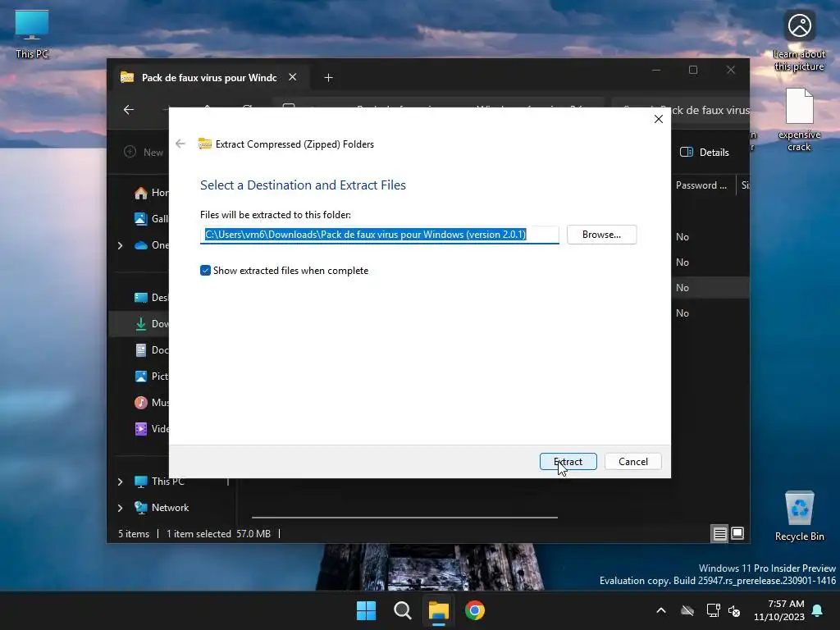Select the Recycle Bin desktop icon
The height and width of the screenshot is (630, 840).
tap(799, 517)
